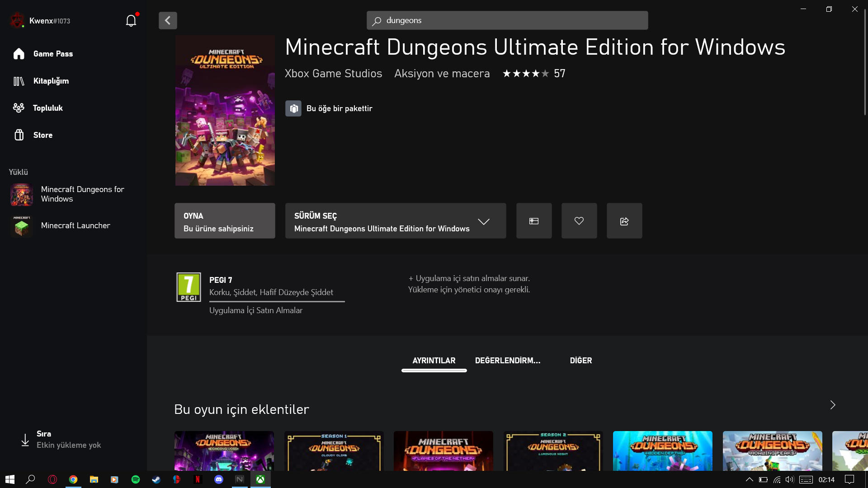
Task: Open Spotify from the taskbar
Action: coord(135,479)
